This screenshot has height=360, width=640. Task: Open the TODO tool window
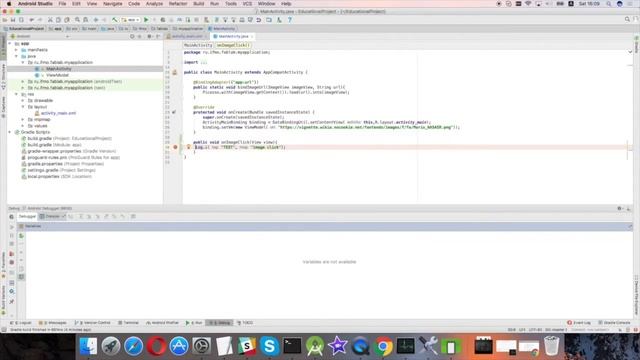245,323
